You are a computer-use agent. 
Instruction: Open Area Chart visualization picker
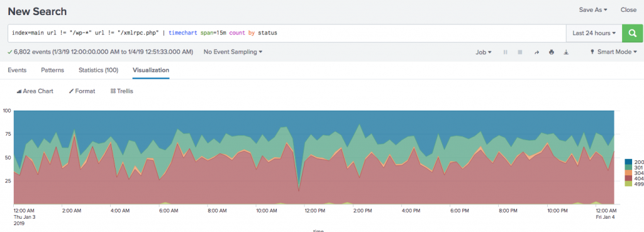[x=35, y=91]
